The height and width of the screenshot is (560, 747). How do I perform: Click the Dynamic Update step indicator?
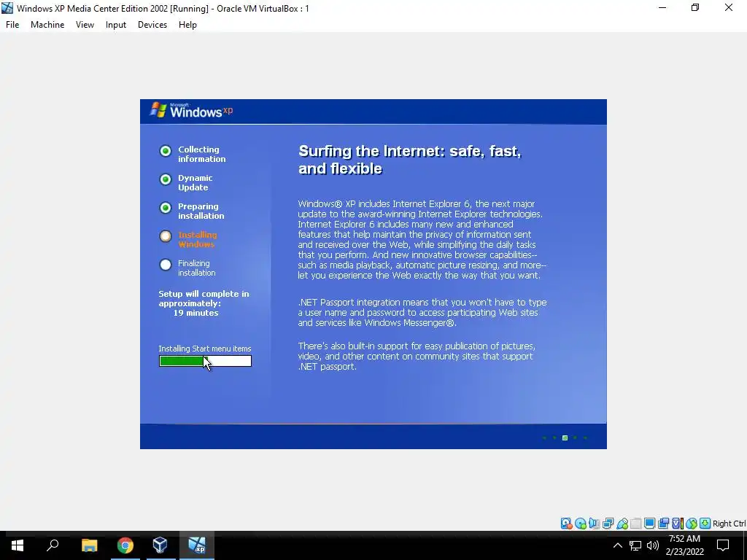(166, 179)
